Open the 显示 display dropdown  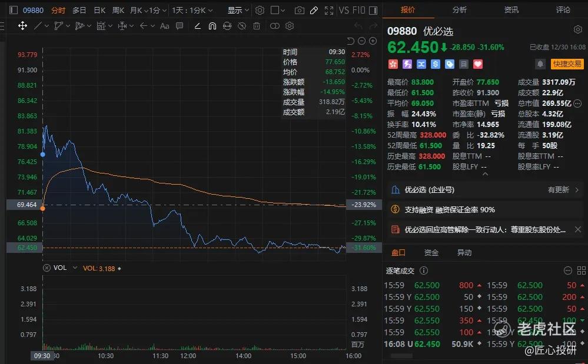tap(238, 10)
